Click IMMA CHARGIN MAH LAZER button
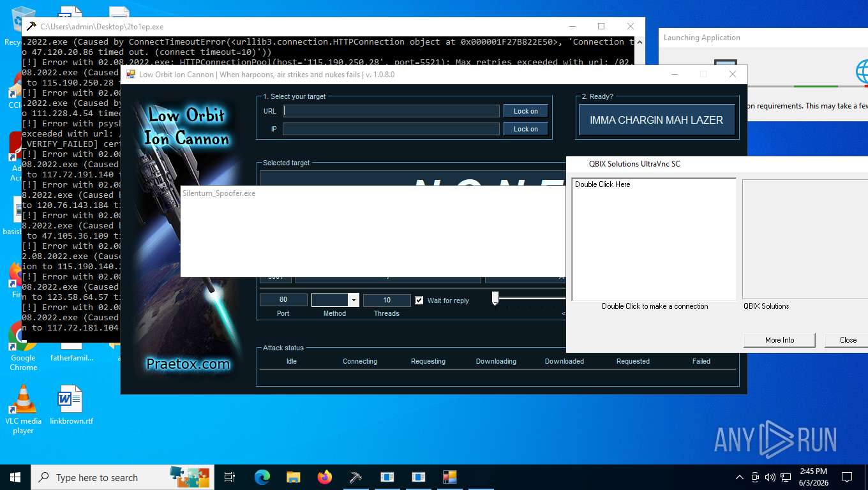The image size is (868, 490). click(656, 120)
